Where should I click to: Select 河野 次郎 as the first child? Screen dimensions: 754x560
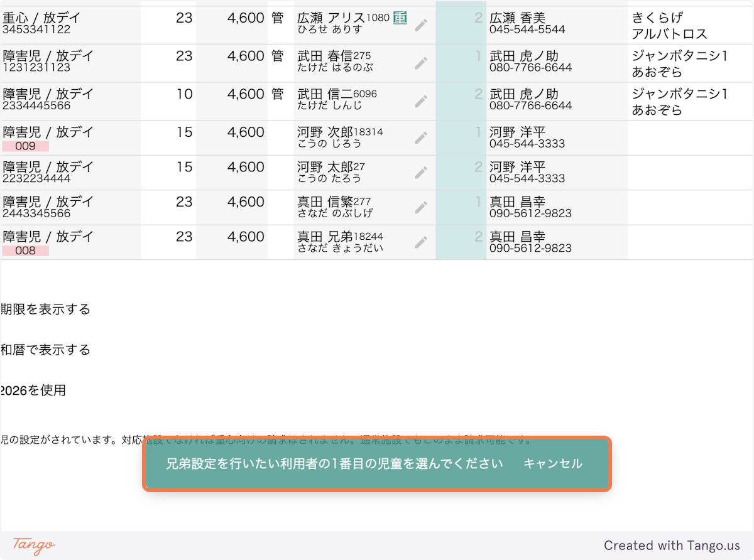(325, 132)
